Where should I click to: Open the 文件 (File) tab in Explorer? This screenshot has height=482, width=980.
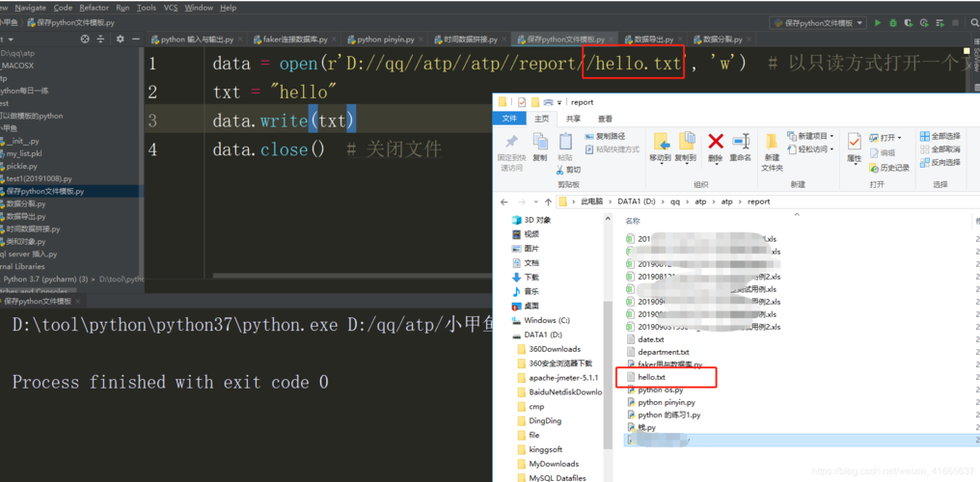point(509,119)
